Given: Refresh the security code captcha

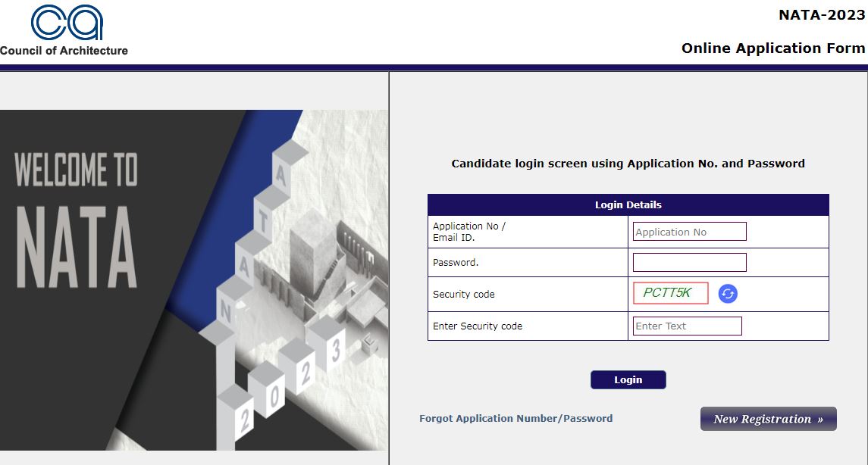Looking at the screenshot, I should [728, 294].
